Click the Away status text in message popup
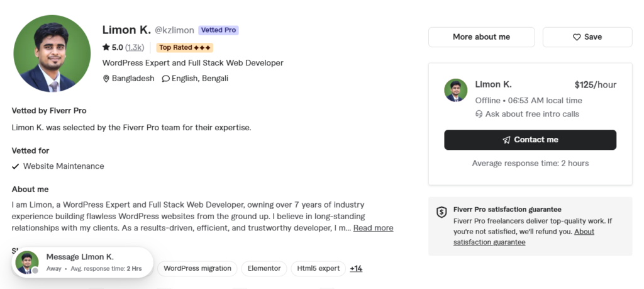 [x=54, y=269]
